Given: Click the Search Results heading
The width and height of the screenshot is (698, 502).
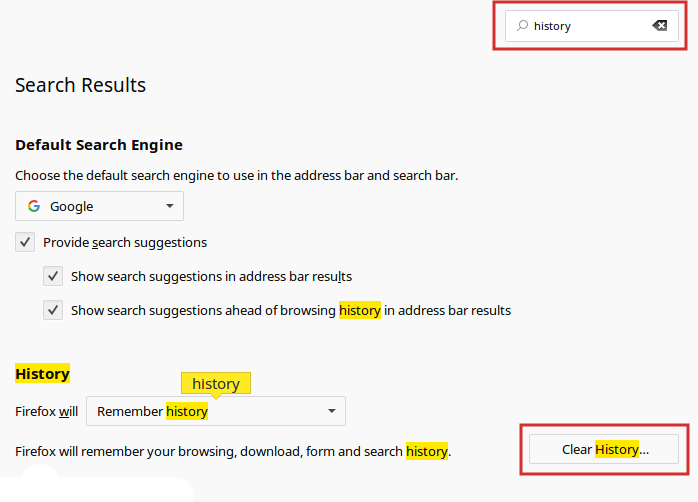Looking at the screenshot, I should click(x=81, y=85).
